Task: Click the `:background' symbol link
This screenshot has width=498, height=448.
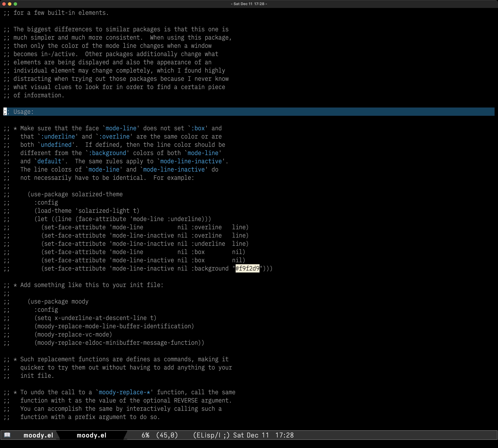Action: coord(107,153)
